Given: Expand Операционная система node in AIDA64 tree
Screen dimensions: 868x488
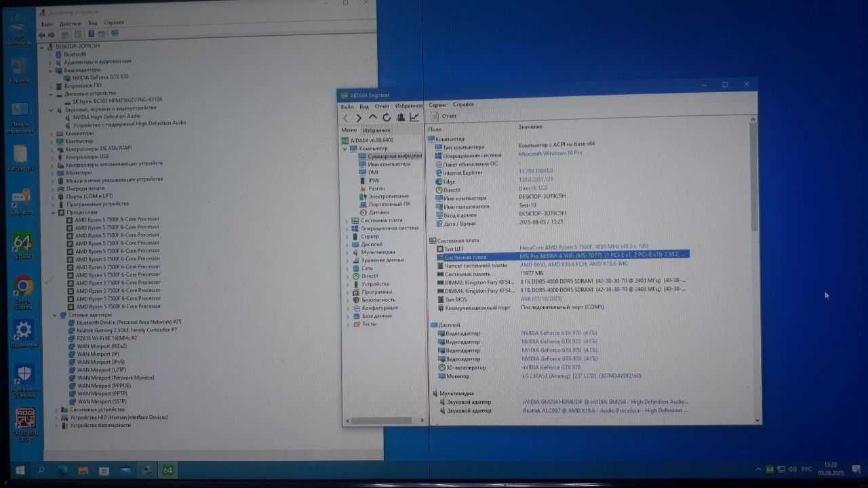Looking at the screenshot, I should [x=346, y=228].
